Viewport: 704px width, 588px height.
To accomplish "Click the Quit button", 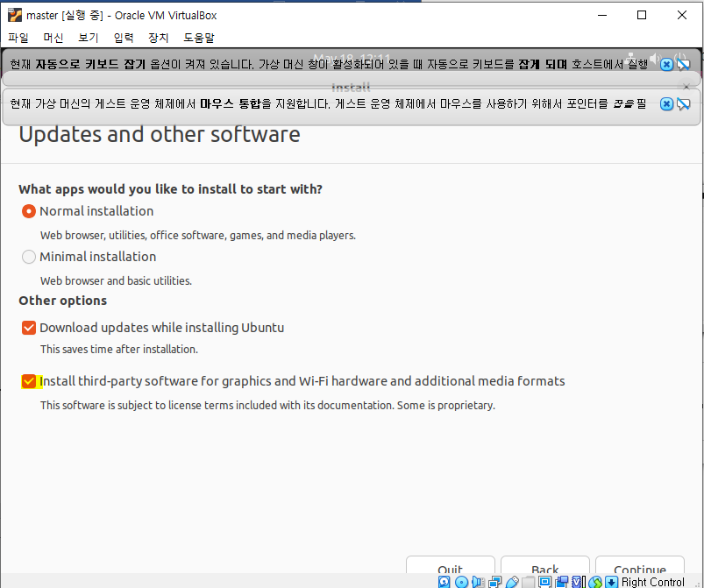I will click(x=451, y=565).
